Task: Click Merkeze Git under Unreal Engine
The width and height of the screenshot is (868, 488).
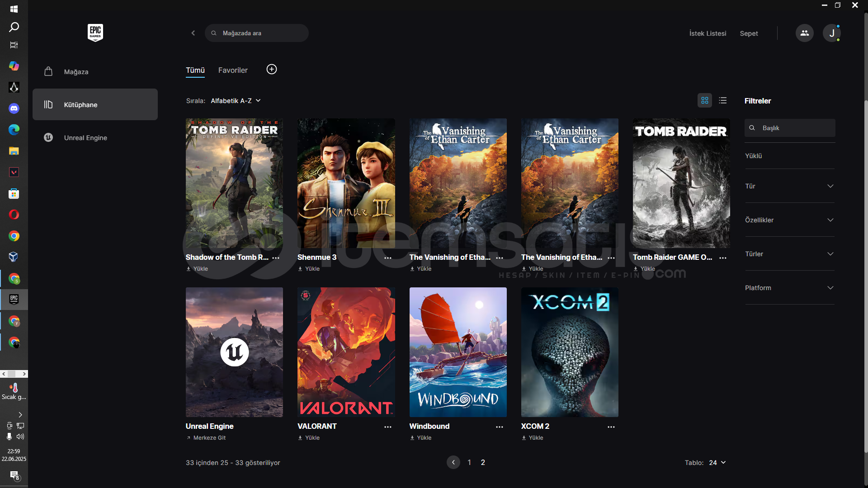Action: pos(206,437)
